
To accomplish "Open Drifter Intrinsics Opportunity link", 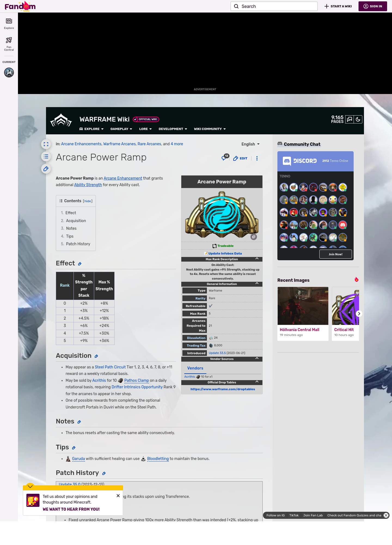I will (137, 387).
